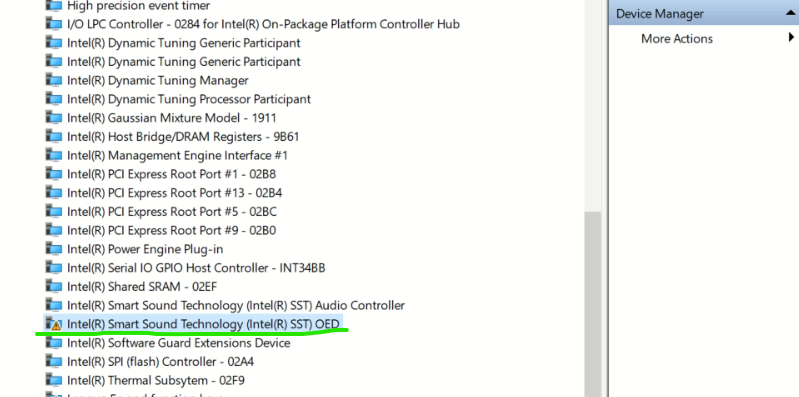Click the warning icon beside Intel SST OED
Screen dimensions: 799x397
click(54, 324)
